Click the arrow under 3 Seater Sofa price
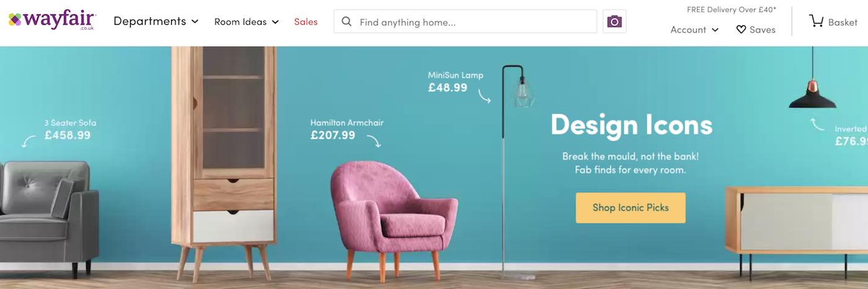The height and width of the screenshot is (289, 868). click(29, 141)
